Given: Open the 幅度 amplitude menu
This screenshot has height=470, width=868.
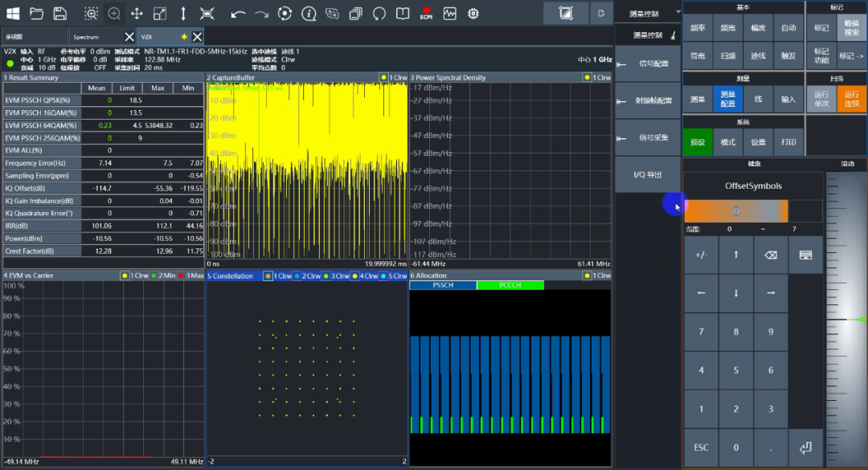Looking at the screenshot, I should [x=758, y=27].
